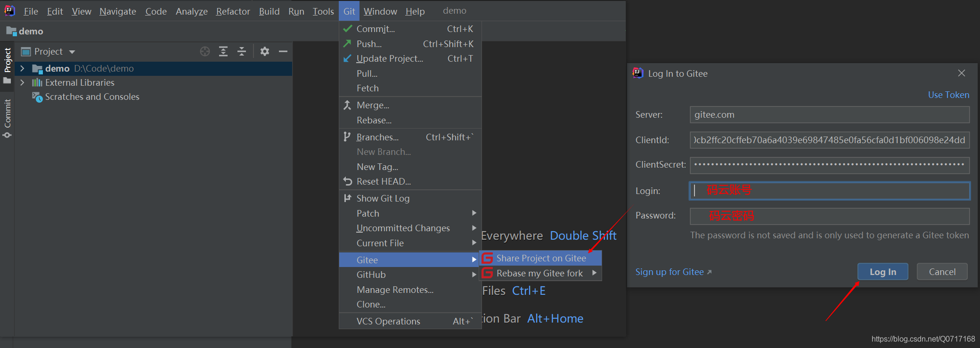Click the IntelliJ icon in Log In to Gitee dialog
The image size is (980, 348).
pyautogui.click(x=637, y=73)
